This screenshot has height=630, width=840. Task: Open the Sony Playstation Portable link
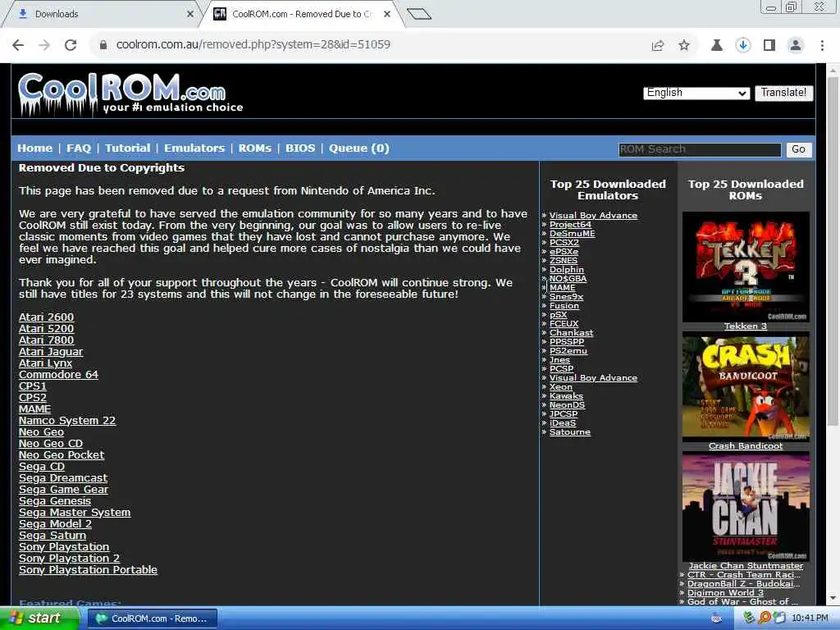[88, 570]
